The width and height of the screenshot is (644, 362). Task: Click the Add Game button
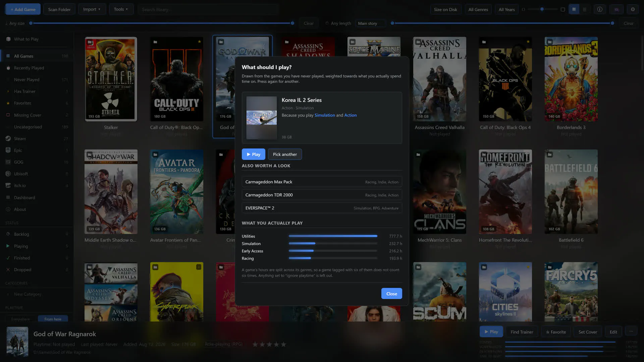[23, 9]
